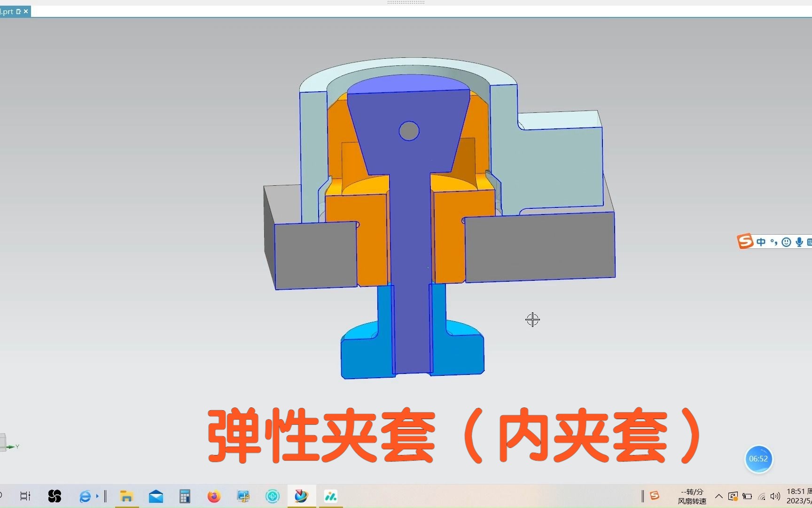Open the monitor-with-key taskbar app
812x508 pixels.
point(243,496)
